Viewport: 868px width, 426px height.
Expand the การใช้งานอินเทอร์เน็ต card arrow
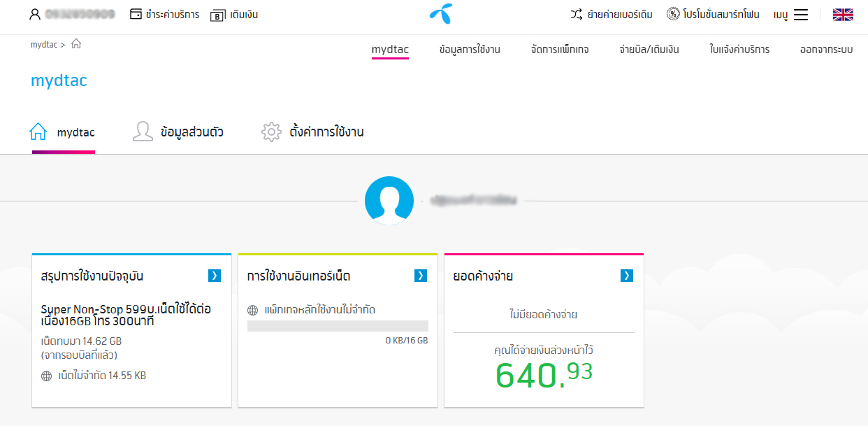[421, 276]
